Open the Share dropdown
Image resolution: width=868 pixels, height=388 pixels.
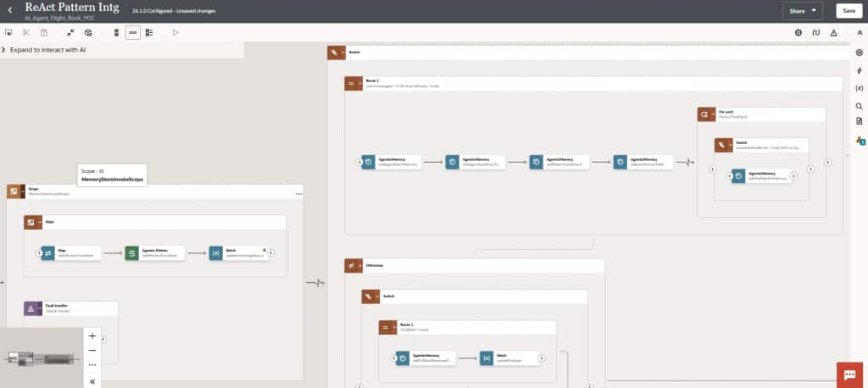pos(802,10)
